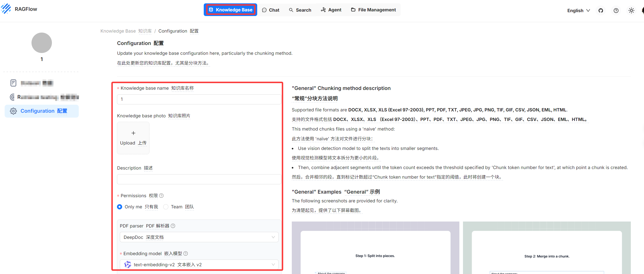Click the RAGFlow logo icon
Viewport: 644px width, 274px height.
coord(6,9)
